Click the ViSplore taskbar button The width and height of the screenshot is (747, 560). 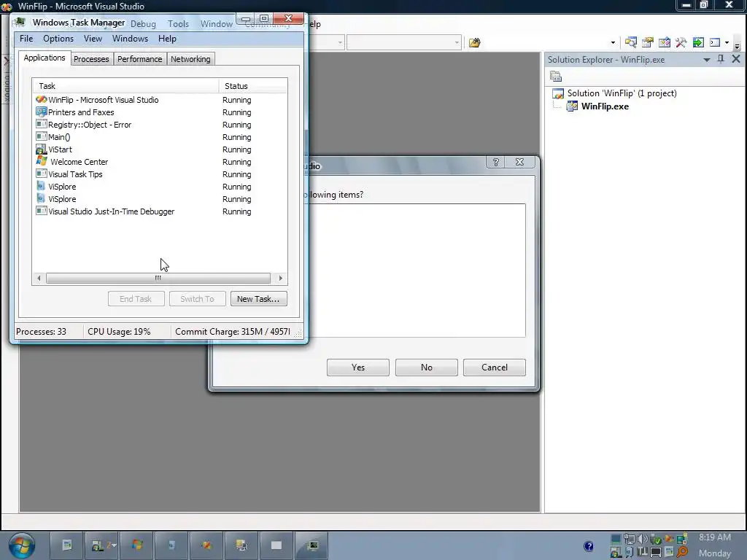click(x=172, y=545)
